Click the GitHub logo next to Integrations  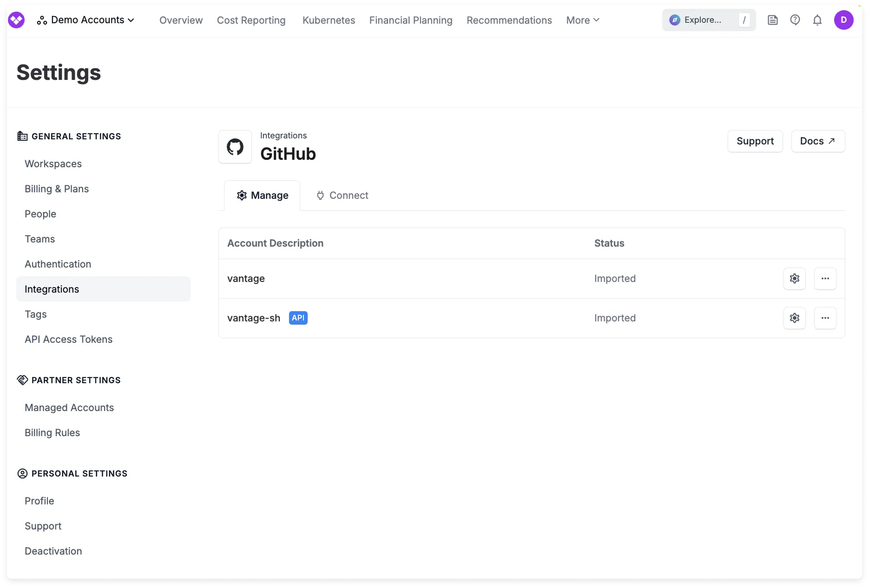pos(235,146)
